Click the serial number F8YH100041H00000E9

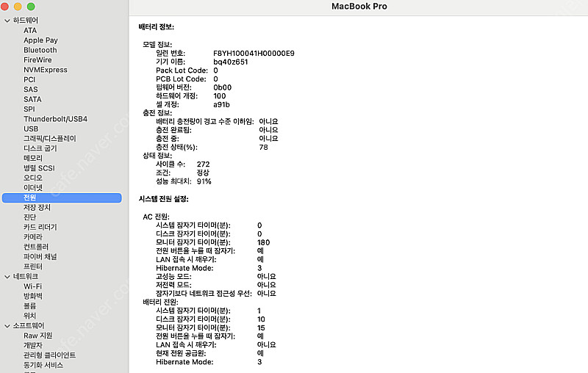coord(254,53)
